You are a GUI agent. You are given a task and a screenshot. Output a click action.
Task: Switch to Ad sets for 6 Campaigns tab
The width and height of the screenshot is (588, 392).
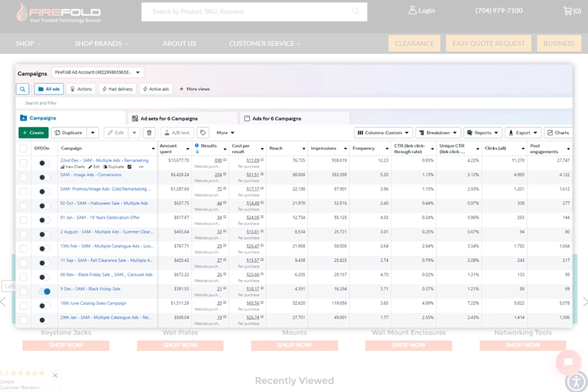coord(182,119)
